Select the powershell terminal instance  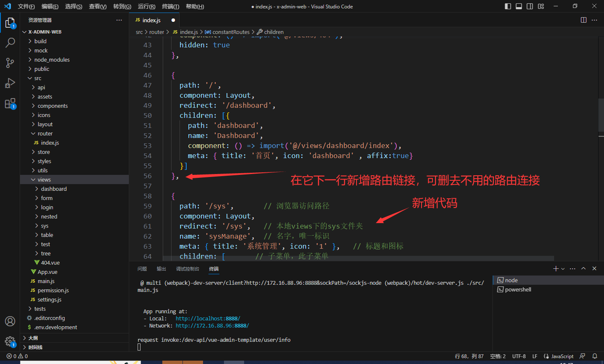click(548, 289)
